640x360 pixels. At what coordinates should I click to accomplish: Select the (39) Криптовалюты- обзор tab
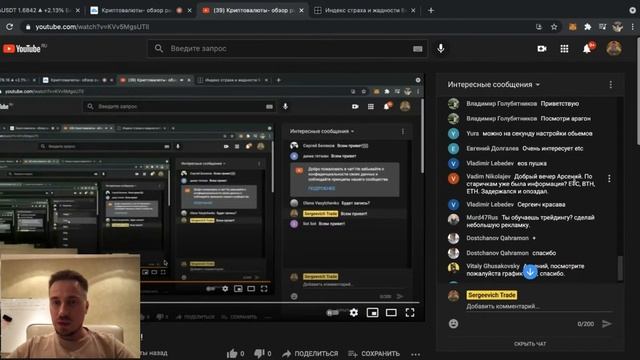pos(253,10)
